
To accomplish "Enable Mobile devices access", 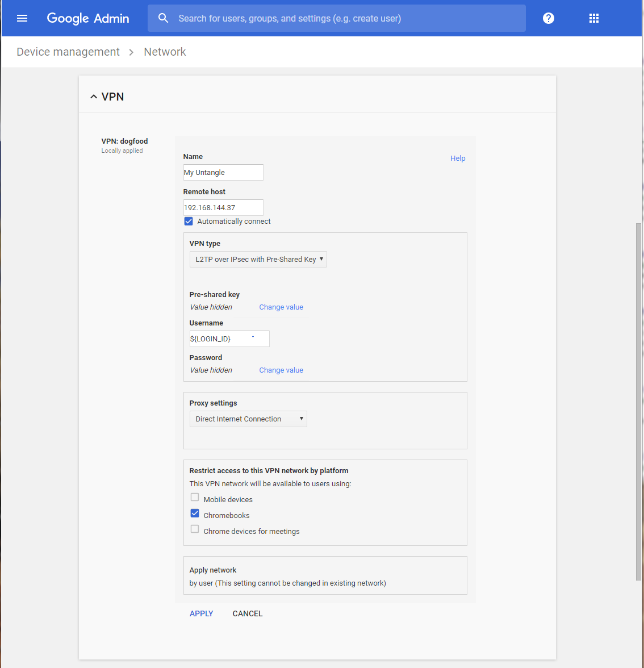I will (x=195, y=496).
